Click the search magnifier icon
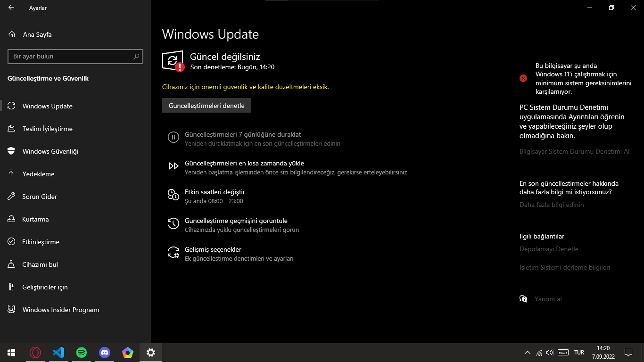Image resolution: width=644 pixels, height=362 pixels. (136, 57)
